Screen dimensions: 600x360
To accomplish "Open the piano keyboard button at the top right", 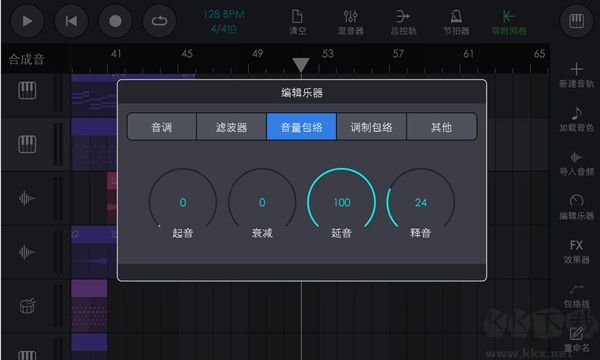I will 576,21.
